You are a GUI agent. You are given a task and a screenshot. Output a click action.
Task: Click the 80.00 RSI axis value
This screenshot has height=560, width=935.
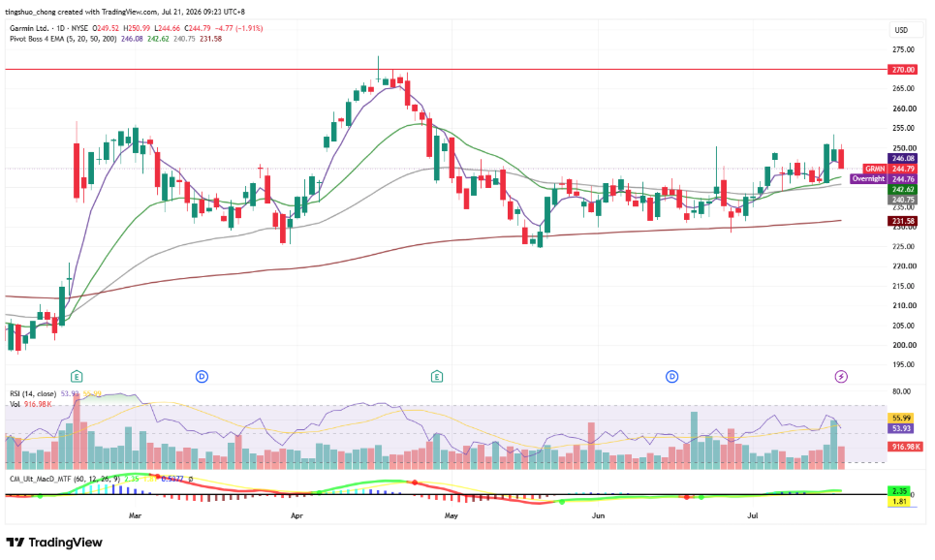(901, 391)
